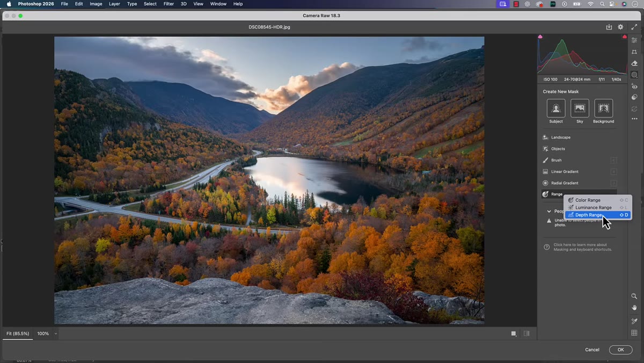Viewport: 644px width, 363px height.
Task: Open the 3D menu
Action: coord(184,4)
